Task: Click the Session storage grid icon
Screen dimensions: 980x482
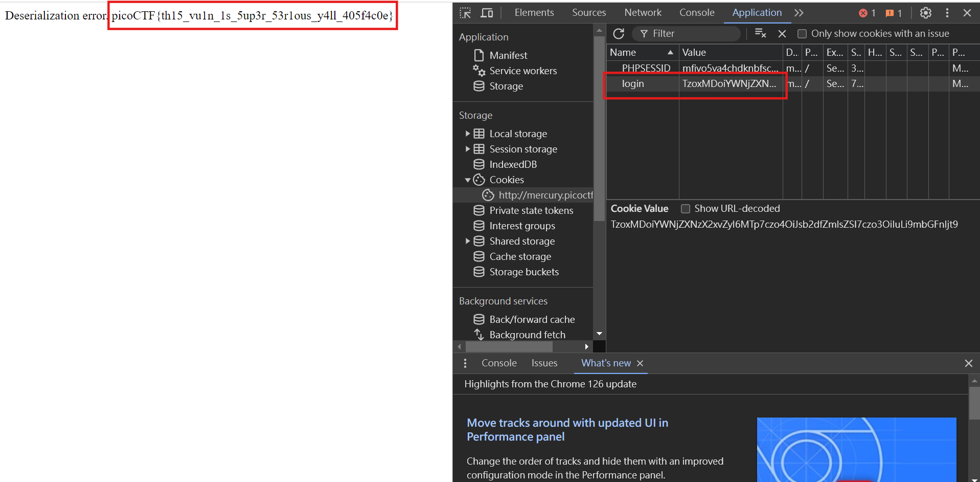Action: tap(479, 149)
